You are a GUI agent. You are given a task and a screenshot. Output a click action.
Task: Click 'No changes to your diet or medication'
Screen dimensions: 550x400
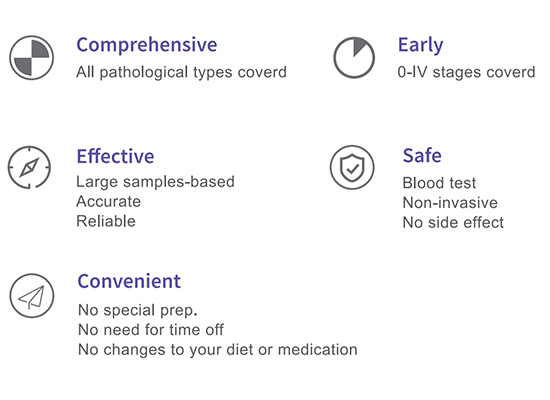click(x=217, y=350)
